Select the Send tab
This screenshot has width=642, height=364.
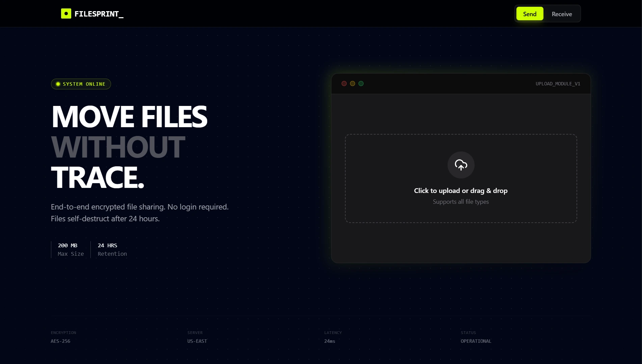[x=530, y=14]
